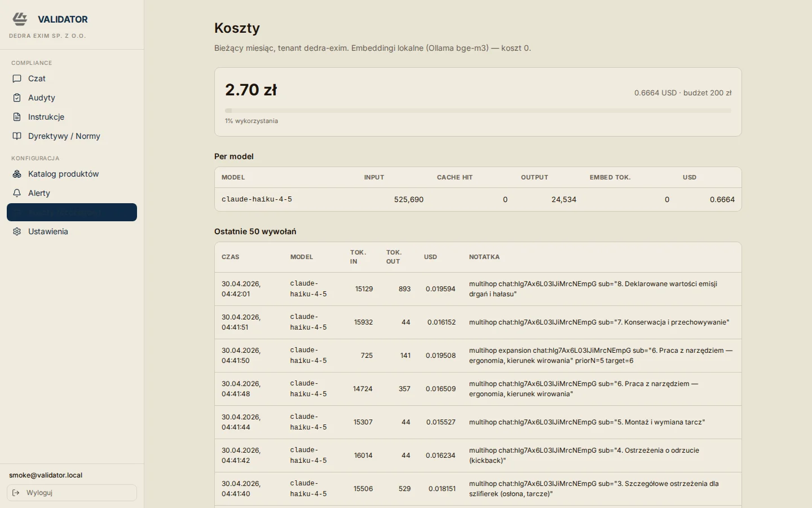This screenshot has height=508, width=812.
Task: Open Czat via its speech-bubble icon
Action: pyautogui.click(x=17, y=78)
